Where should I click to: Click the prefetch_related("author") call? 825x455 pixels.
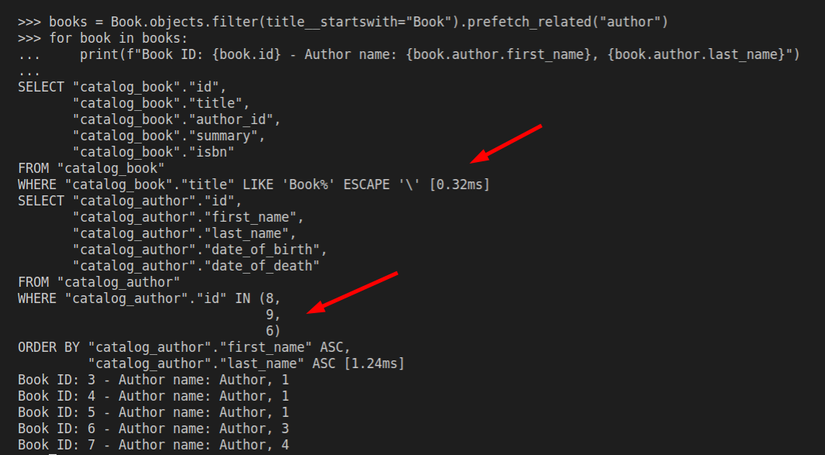pos(576,21)
